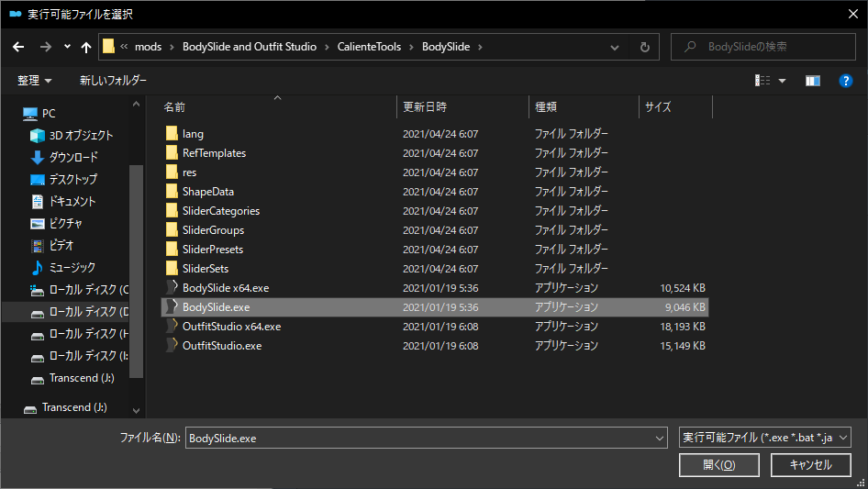Viewport: 868px width, 489px height.
Task: Open the executable file type filter dropdown
Action: (x=766, y=439)
